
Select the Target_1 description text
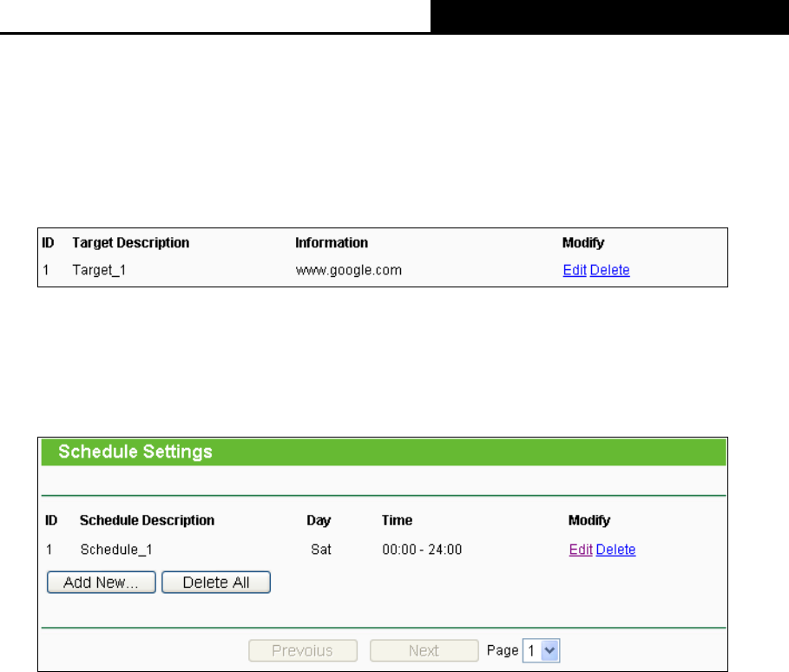(99, 270)
